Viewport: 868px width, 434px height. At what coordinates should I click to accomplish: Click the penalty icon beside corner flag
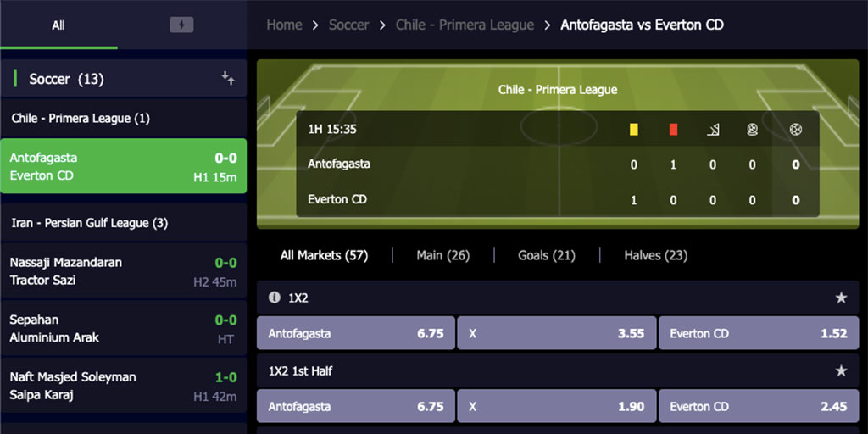click(x=752, y=130)
